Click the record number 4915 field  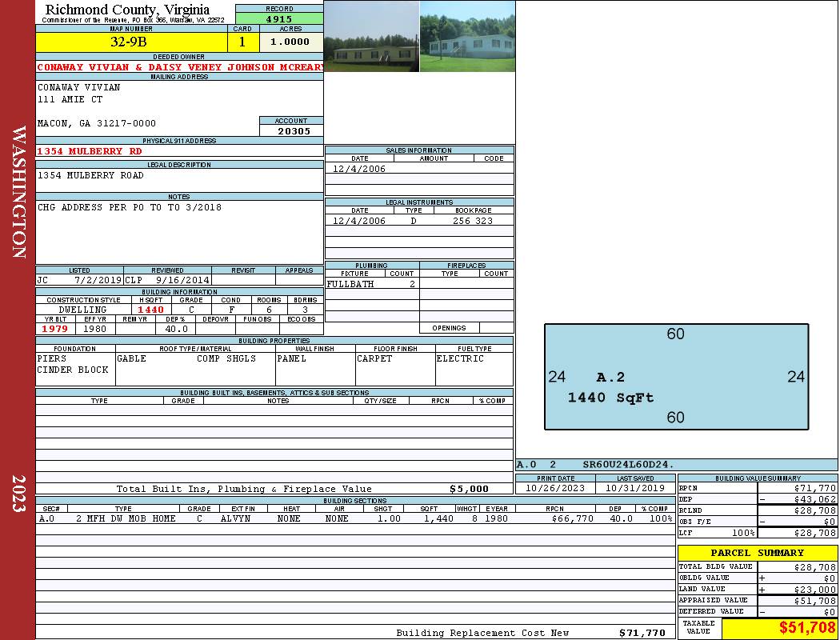[x=279, y=18]
